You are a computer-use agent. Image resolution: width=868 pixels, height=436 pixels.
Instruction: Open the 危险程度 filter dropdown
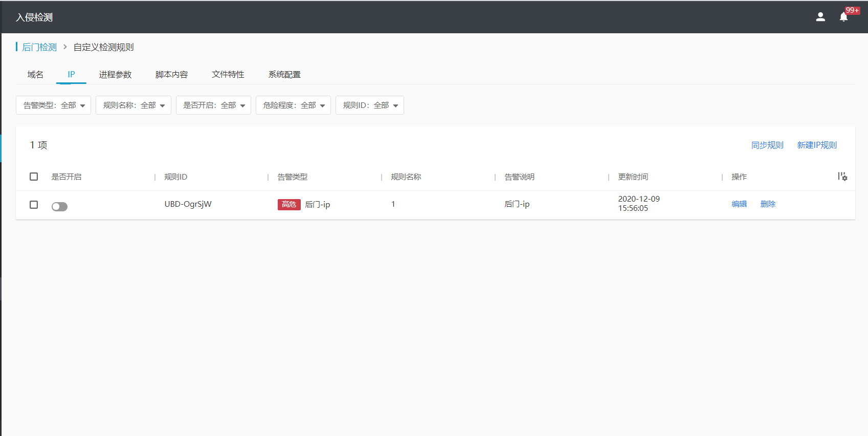point(293,105)
